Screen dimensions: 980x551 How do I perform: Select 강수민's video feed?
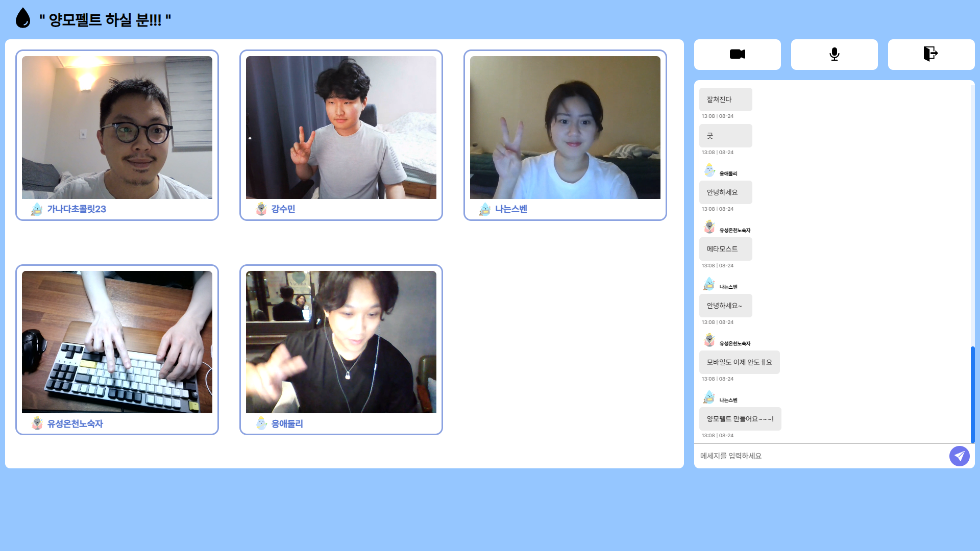341,128
